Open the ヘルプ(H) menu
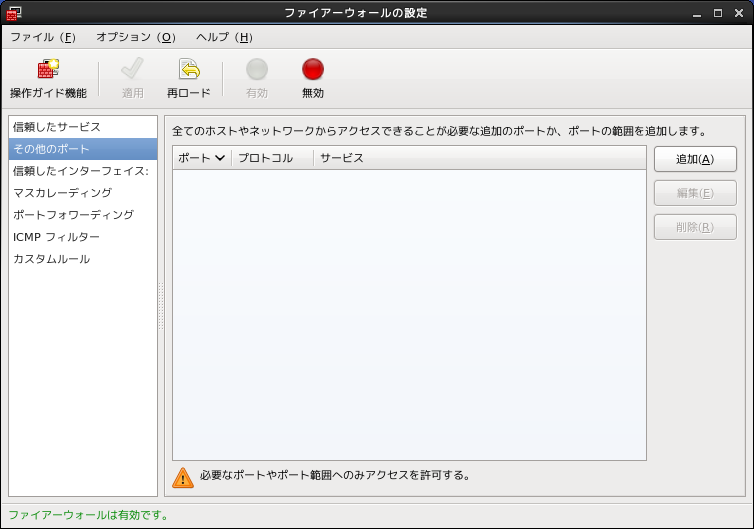754x529 pixels. click(x=224, y=37)
